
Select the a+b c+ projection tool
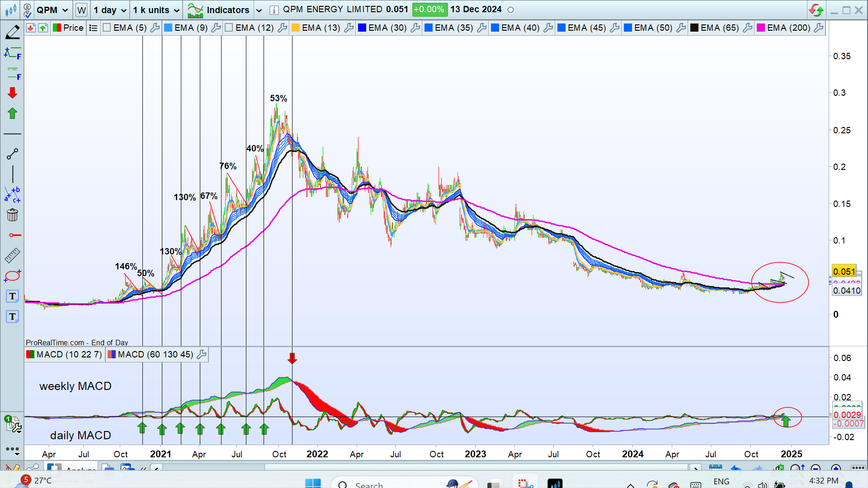(12, 195)
